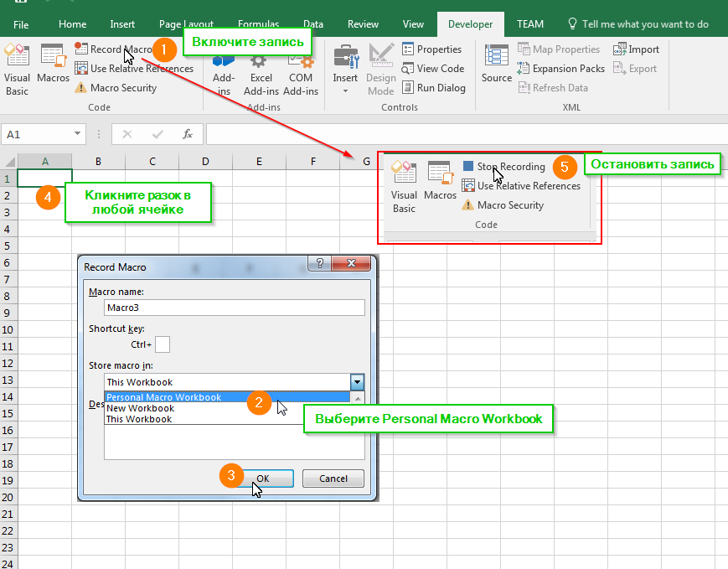Click Stop Recording in the inset ribbon

click(x=503, y=166)
